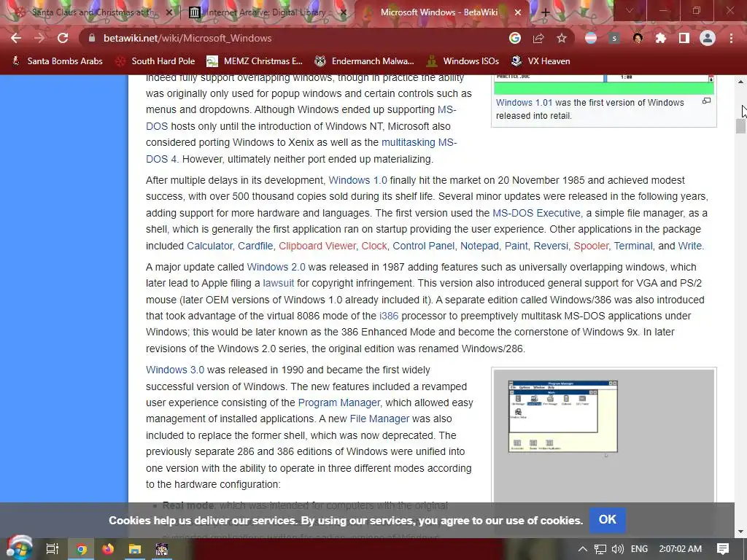Open the South Hard Pole bookmark
Viewport: 747px width, 560px height.
[156, 61]
